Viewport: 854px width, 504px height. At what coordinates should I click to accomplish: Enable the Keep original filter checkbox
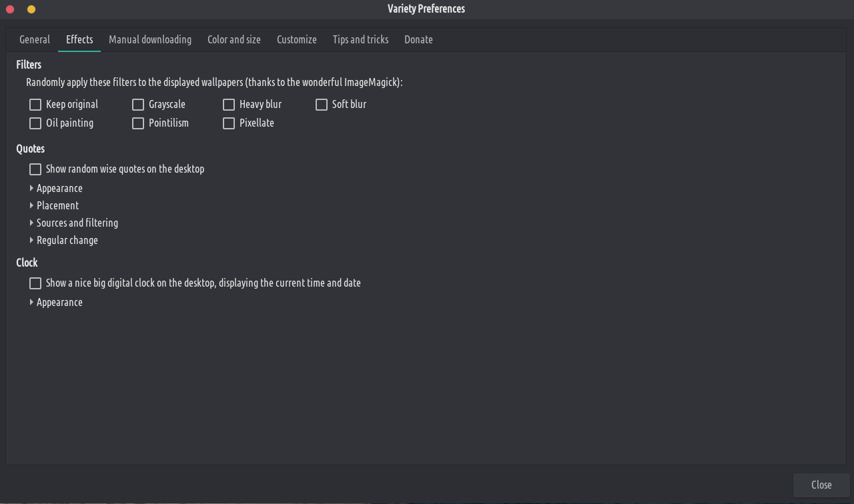[35, 105]
